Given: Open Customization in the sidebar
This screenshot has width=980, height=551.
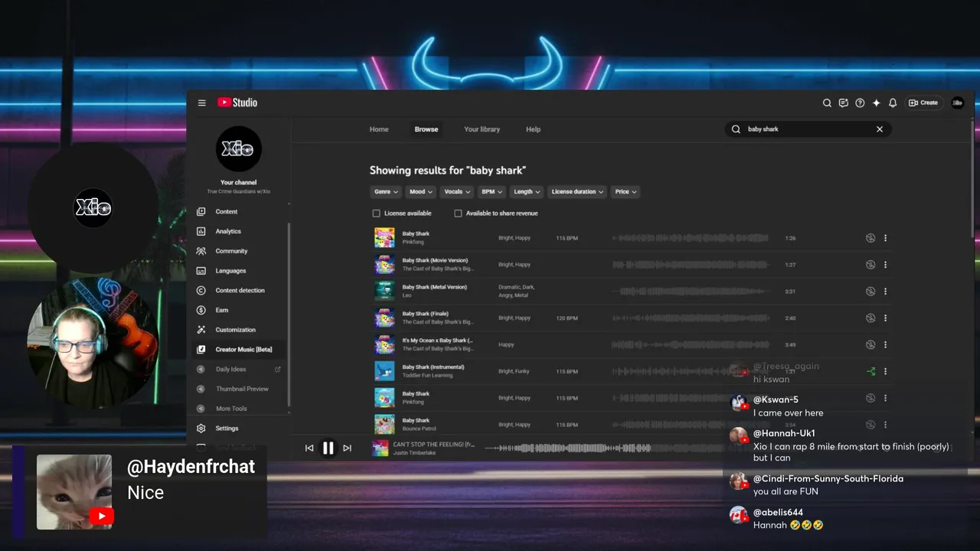Looking at the screenshot, I should click(239, 330).
